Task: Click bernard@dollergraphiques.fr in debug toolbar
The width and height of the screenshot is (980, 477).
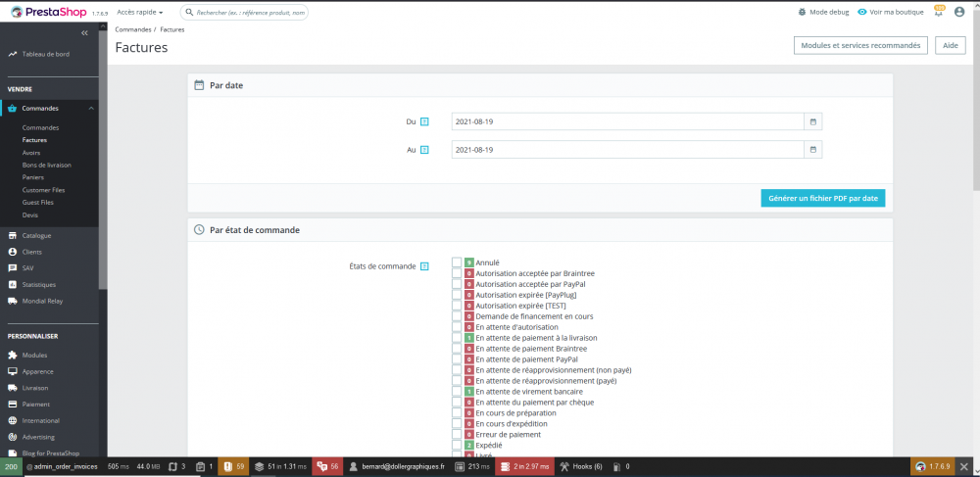Action: [397, 466]
